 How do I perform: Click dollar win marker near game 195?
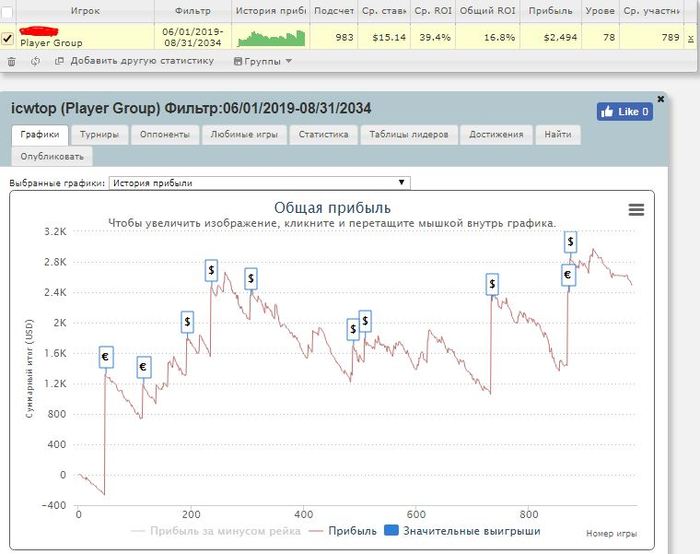click(x=188, y=322)
